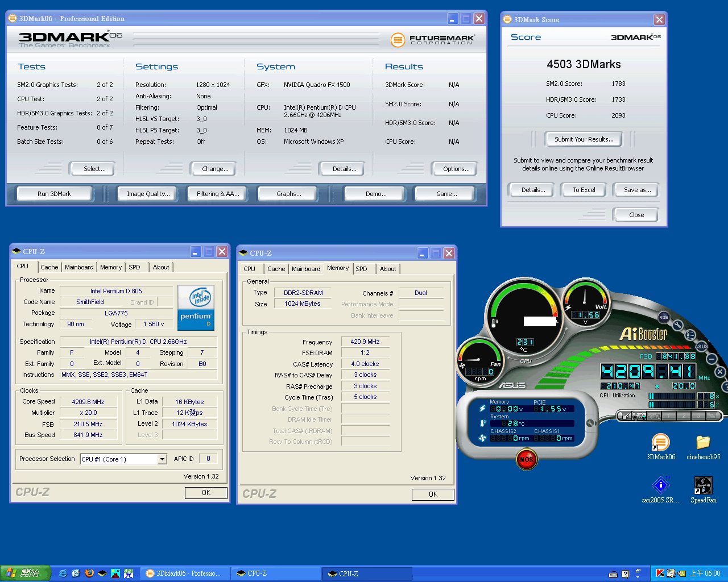The height and width of the screenshot is (582, 728).
Task: Click the minus minimize icon on AI Booster
Action: pyautogui.click(x=712, y=359)
